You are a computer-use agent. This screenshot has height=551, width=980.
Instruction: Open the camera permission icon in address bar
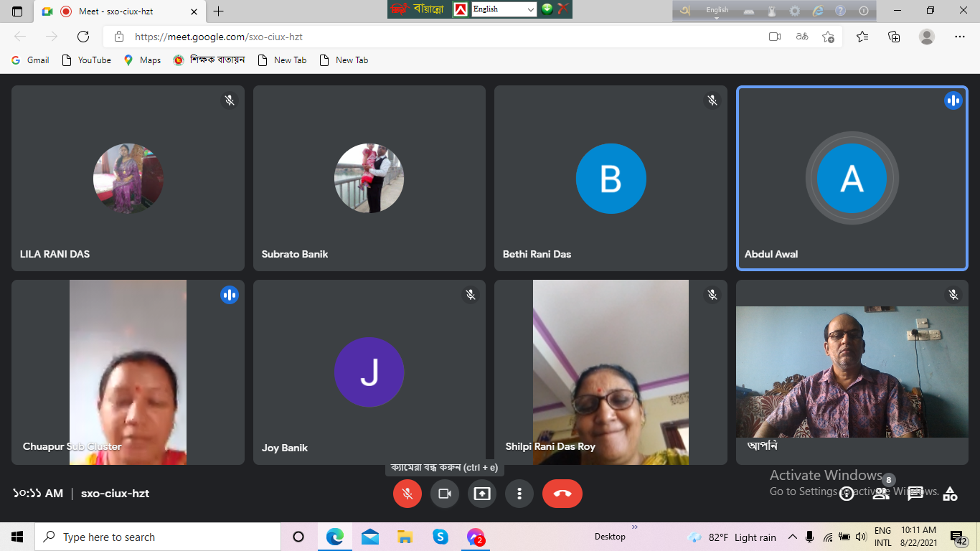[775, 37]
